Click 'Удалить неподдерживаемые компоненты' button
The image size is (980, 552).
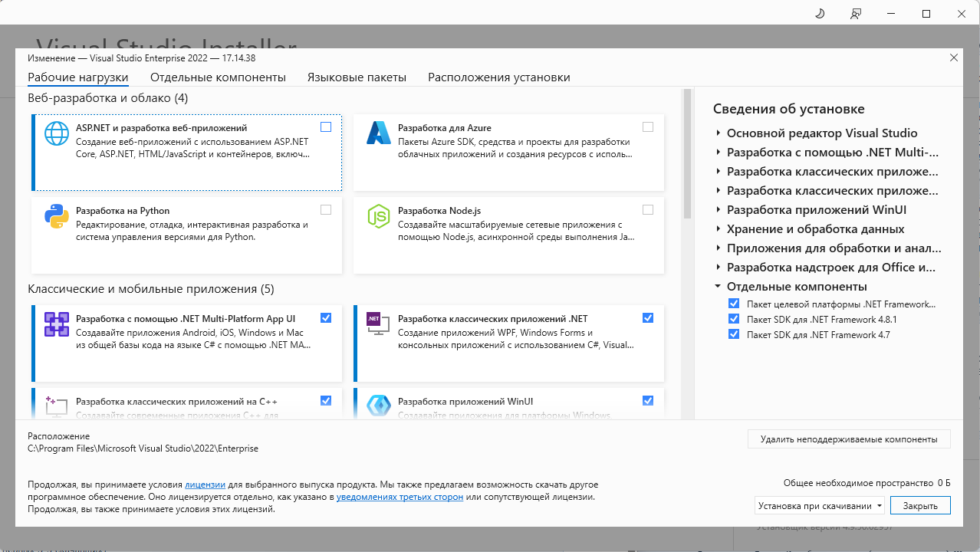coord(849,439)
